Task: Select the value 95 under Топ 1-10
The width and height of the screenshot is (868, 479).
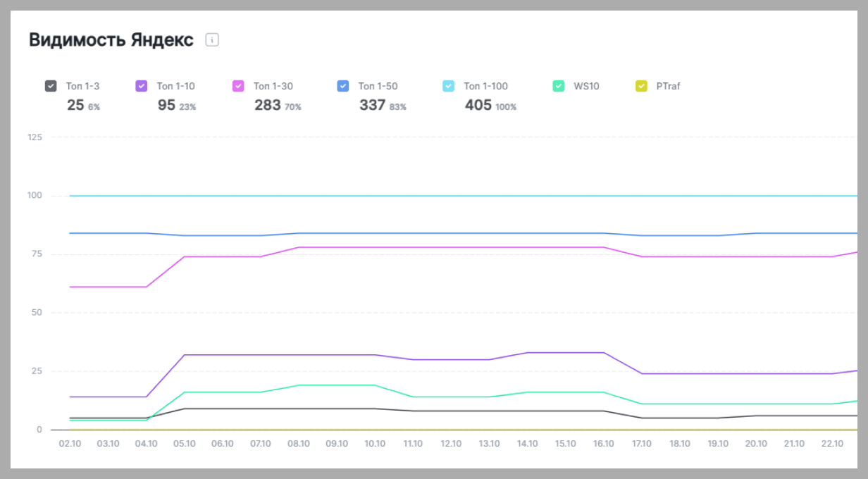Action: [166, 105]
